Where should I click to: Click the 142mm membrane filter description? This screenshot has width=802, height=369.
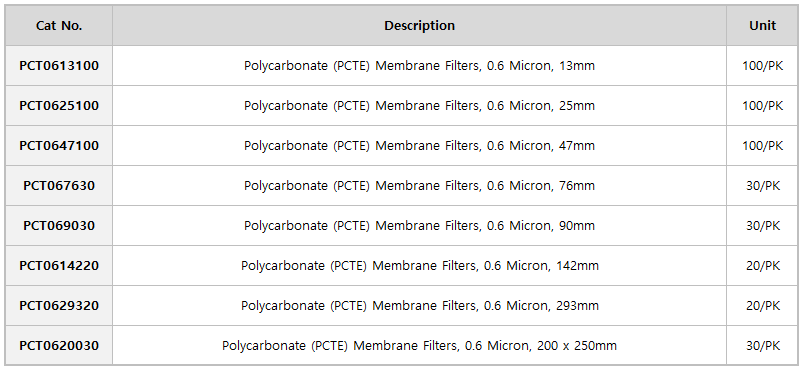coord(419,266)
